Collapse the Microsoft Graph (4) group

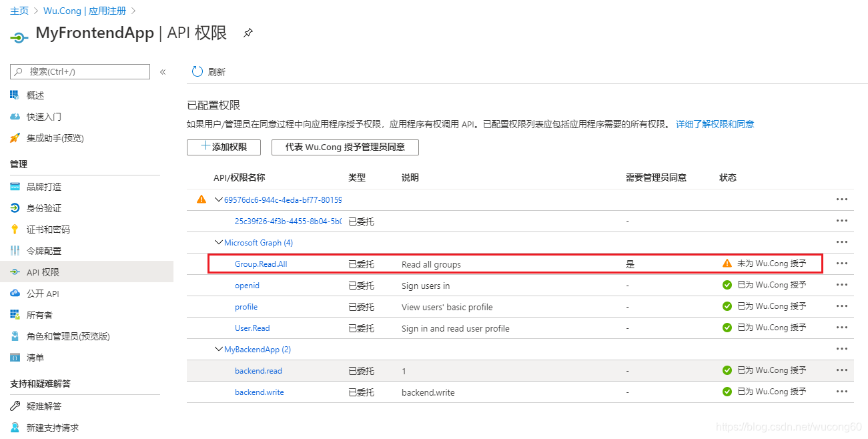coord(219,243)
